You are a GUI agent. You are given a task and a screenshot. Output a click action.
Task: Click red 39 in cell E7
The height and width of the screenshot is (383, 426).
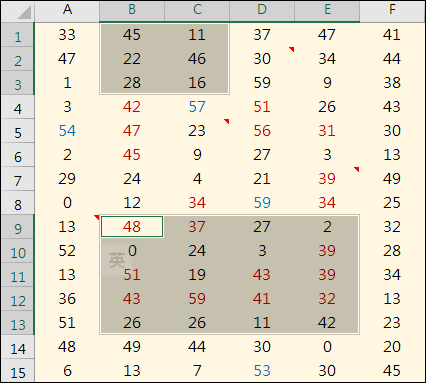[x=327, y=179]
